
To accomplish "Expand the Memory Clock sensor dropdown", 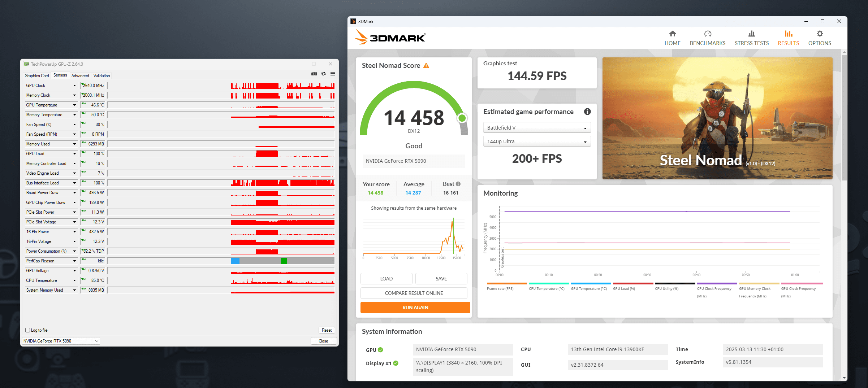I will point(74,95).
